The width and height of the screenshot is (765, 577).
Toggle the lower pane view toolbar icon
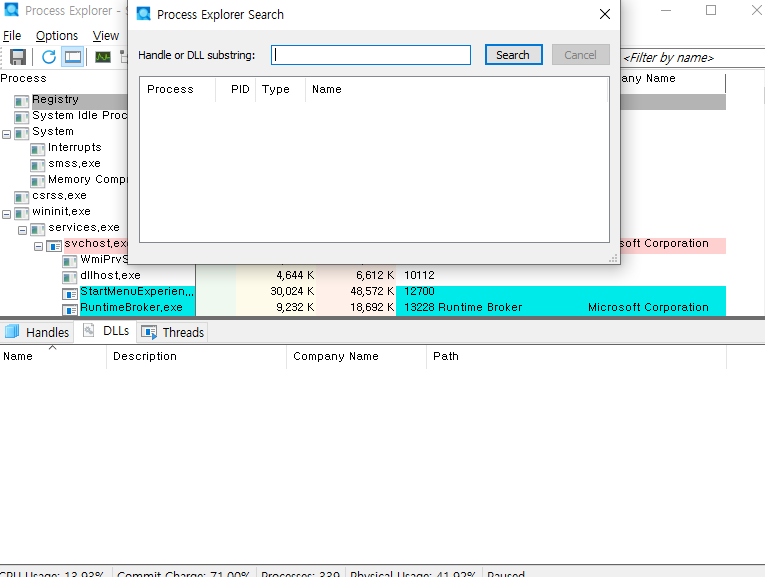[x=73, y=57]
